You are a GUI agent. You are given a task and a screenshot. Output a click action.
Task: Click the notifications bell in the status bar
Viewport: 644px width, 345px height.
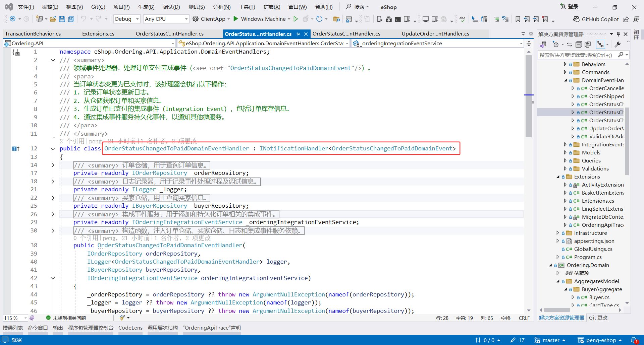pyautogui.click(x=634, y=340)
